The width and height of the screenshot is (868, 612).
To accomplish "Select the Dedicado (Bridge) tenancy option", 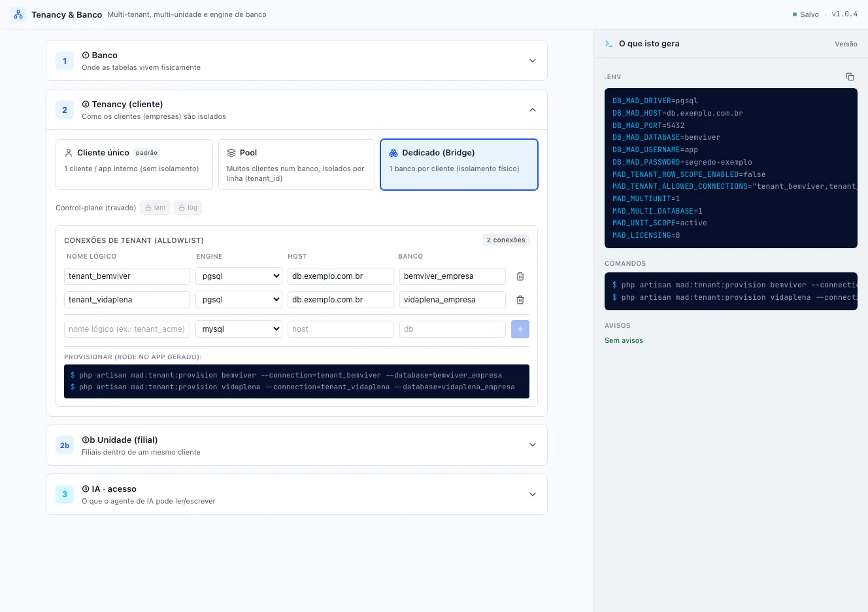I will pos(459,165).
